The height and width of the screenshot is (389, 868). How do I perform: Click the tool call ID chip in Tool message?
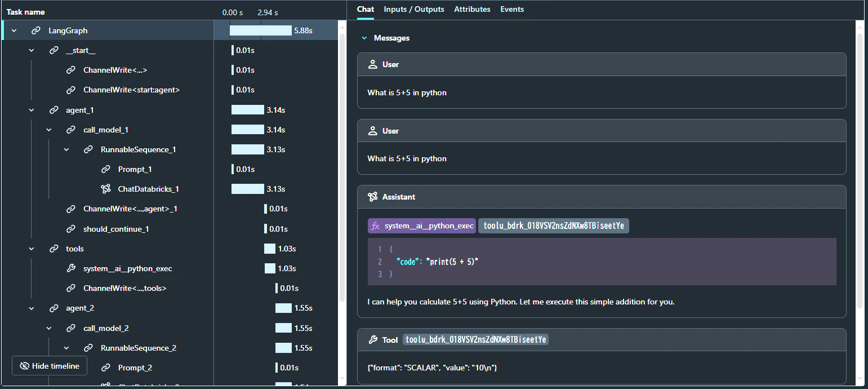coord(476,339)
